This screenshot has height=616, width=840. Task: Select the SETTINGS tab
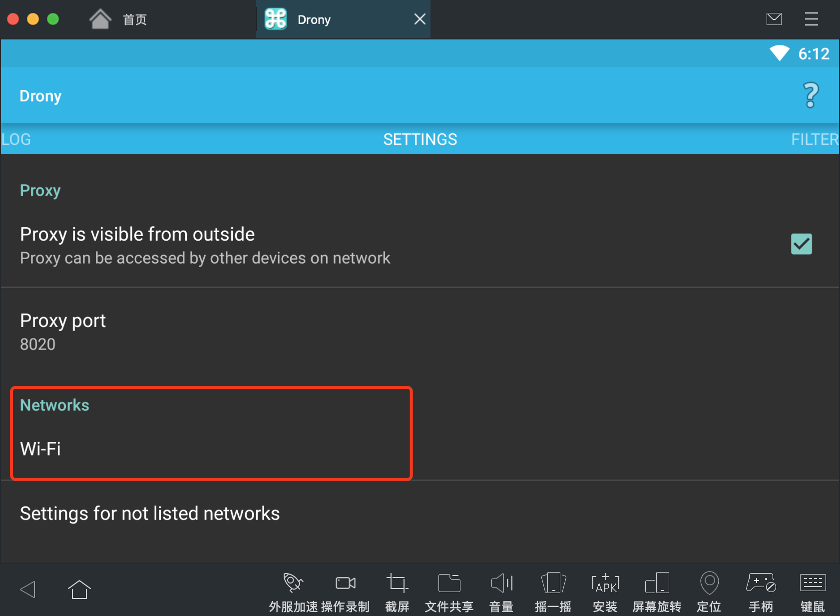[420, 139]
